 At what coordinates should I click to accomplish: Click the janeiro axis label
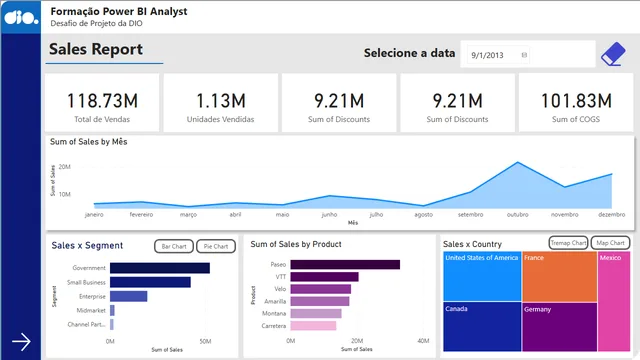(x=94, y=214)
